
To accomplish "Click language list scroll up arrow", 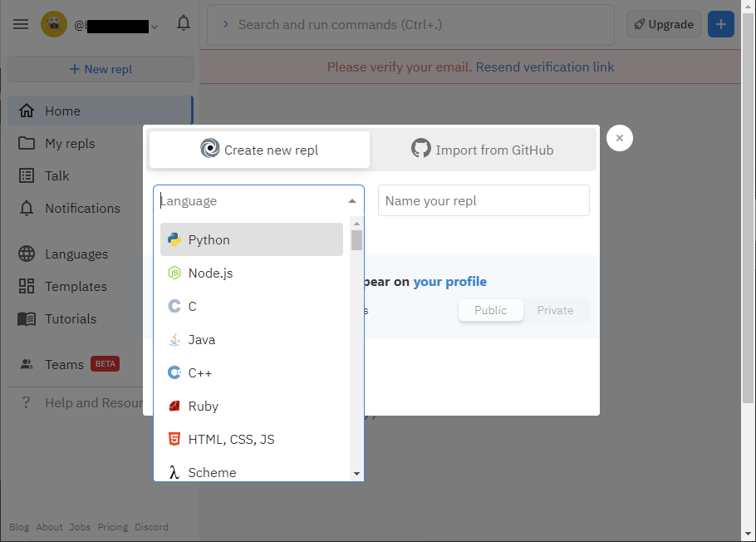I will tap(356, 224).
